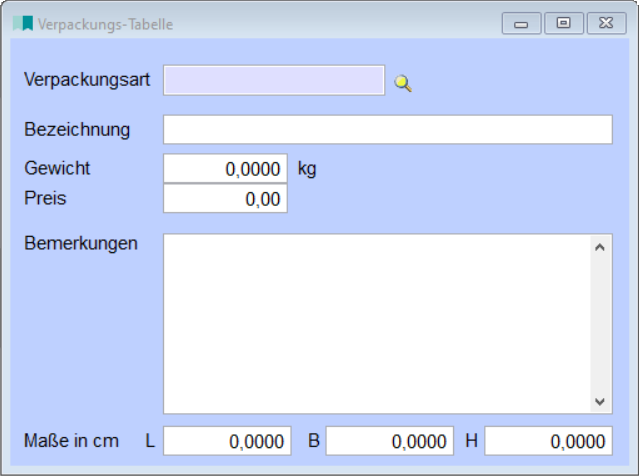Click the Bemerkungen vertical scrollbar track
The image size is (639, 476).
pyautogui.click(x=600, y=323)
